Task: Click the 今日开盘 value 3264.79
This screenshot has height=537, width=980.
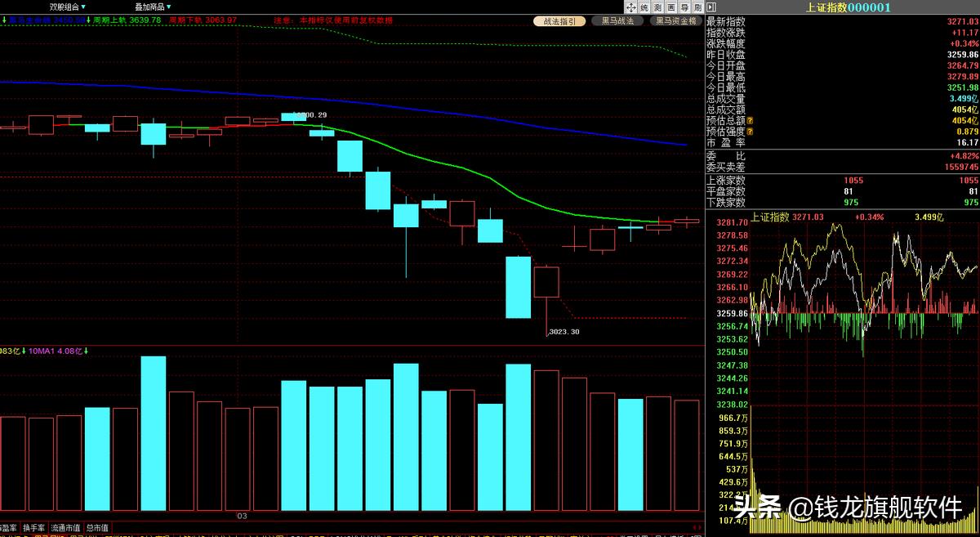Action: point(964,65)
